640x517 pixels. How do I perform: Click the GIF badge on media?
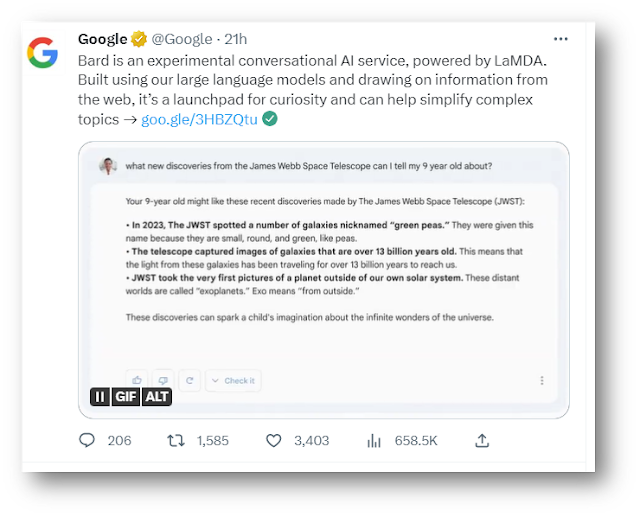point(125,397)
